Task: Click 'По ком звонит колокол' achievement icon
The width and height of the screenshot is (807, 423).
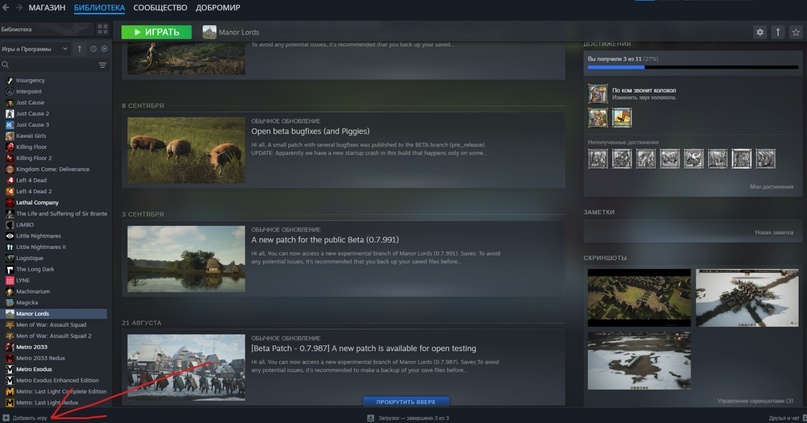Action: (x=598, y=94)
